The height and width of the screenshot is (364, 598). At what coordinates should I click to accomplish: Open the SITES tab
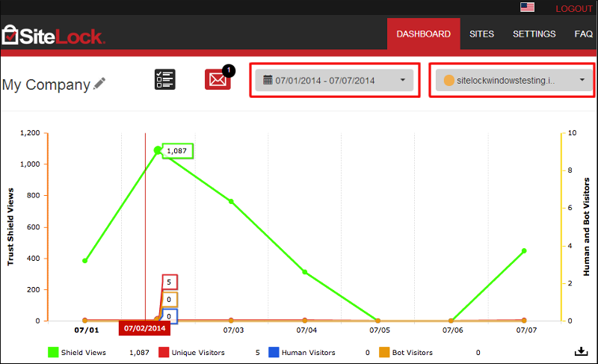(x=481, y=34)
